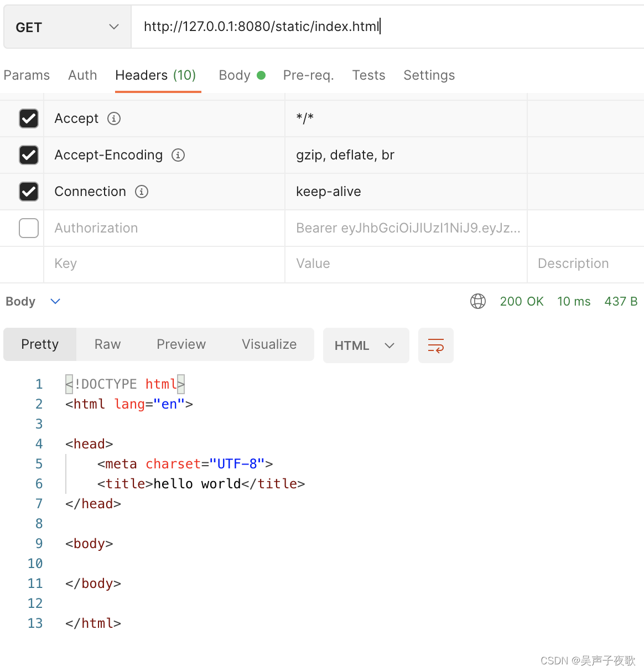Screen dimensions: 644x671
Task: Click the Accept-Encoding key name
Action: (x=108, y=155)
